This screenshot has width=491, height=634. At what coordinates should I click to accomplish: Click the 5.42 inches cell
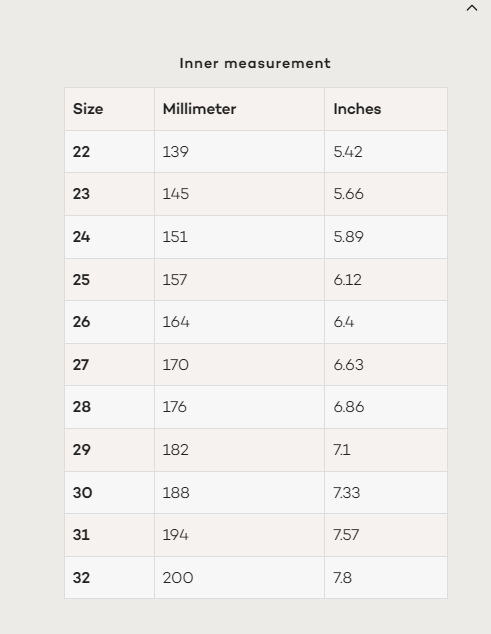click(x=386, y=152)
